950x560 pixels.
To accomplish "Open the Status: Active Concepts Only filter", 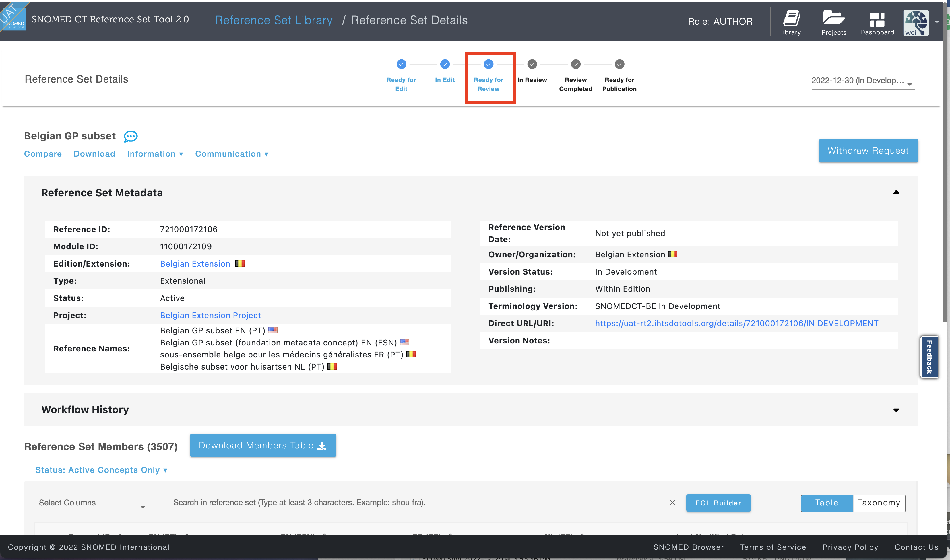I will pos(101,470).
